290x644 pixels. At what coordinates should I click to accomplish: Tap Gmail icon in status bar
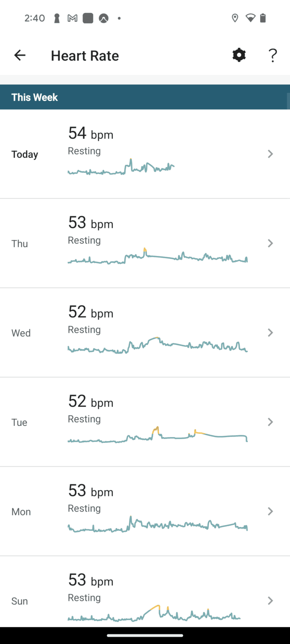click(72, 18)
